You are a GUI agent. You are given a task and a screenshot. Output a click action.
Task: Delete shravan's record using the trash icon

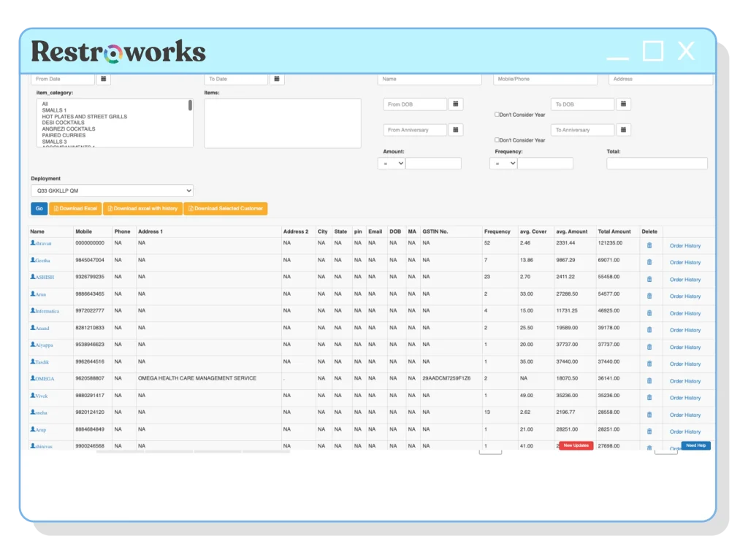(649, 245)
